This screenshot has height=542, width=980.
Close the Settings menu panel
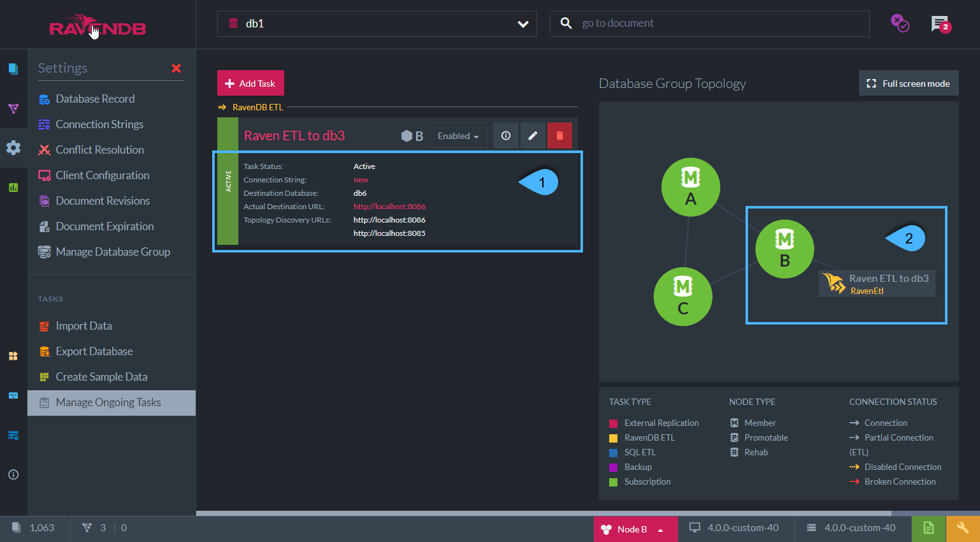(177, 68)
